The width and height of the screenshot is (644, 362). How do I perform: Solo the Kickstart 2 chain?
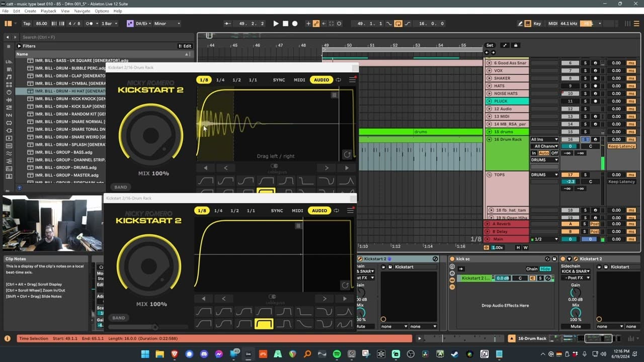540,278
